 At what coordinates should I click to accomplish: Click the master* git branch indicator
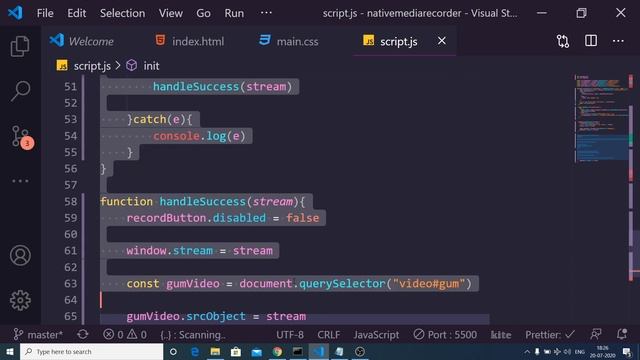click(x=38, y=335)
